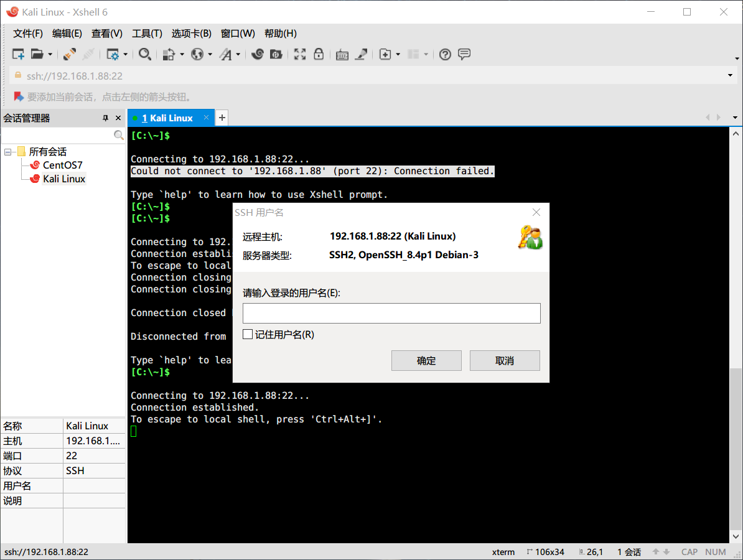743x560 pixels.
Task: Open the virtual keyboard icon
Action: [342, 54]
